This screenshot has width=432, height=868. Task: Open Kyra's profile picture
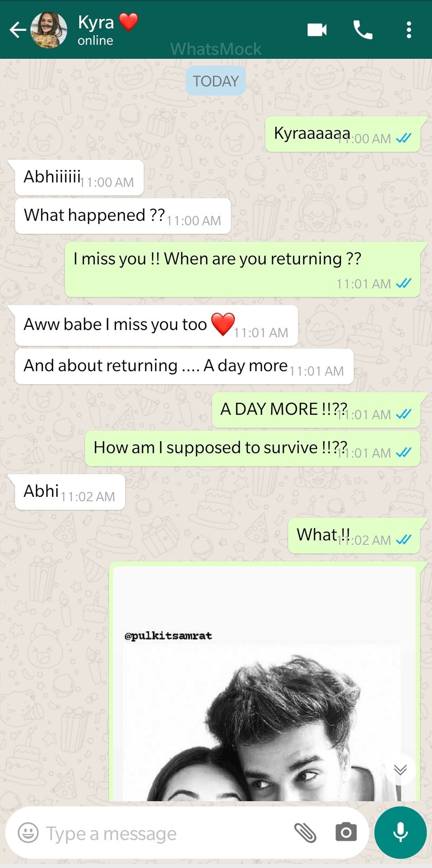[49, 30]
